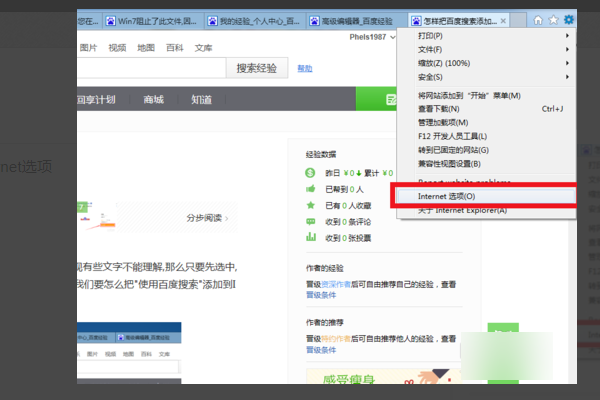Select 查看下载(N) menu item
600x400 pixels.
click(x=486, y=109)
